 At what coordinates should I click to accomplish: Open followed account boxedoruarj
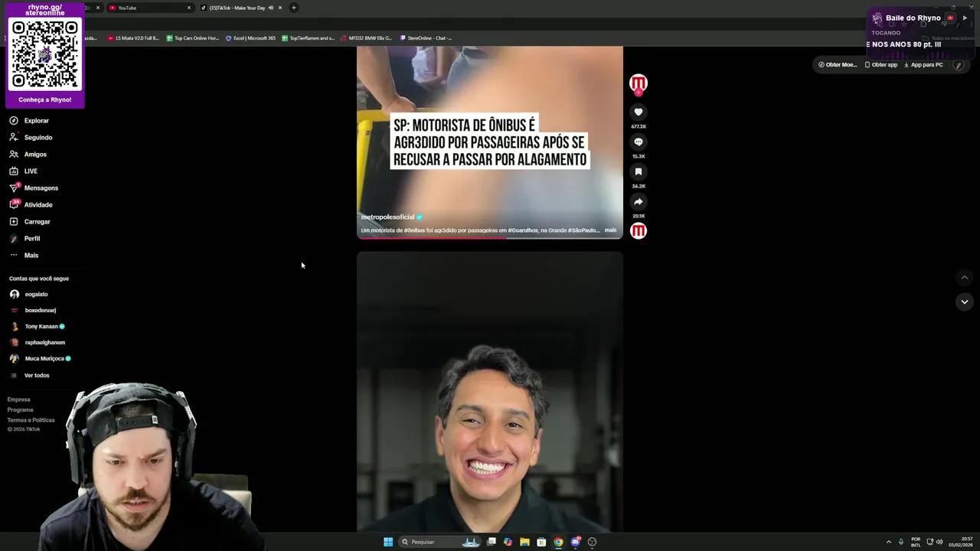point(33,311)
